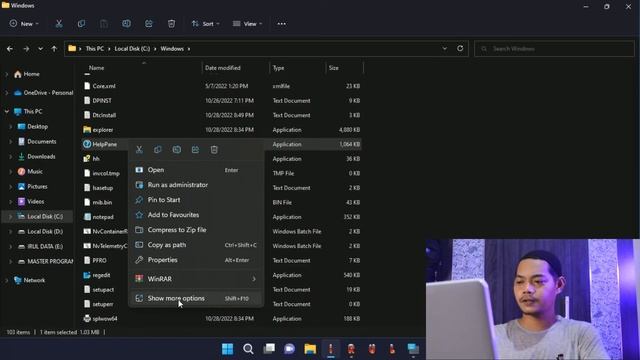Select Documents in the navigation pane
Viewport: 640px width, 360px height.
[x=41, y=142]
